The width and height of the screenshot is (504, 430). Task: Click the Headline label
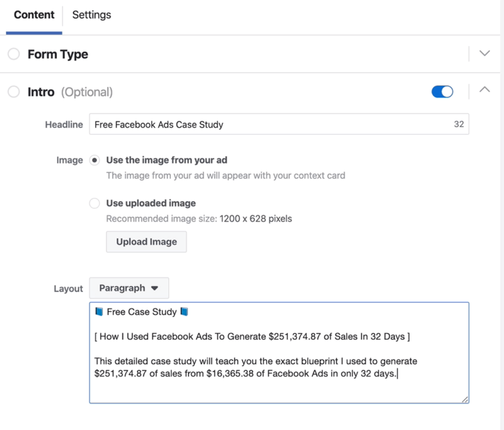click(x=64, y=124)
